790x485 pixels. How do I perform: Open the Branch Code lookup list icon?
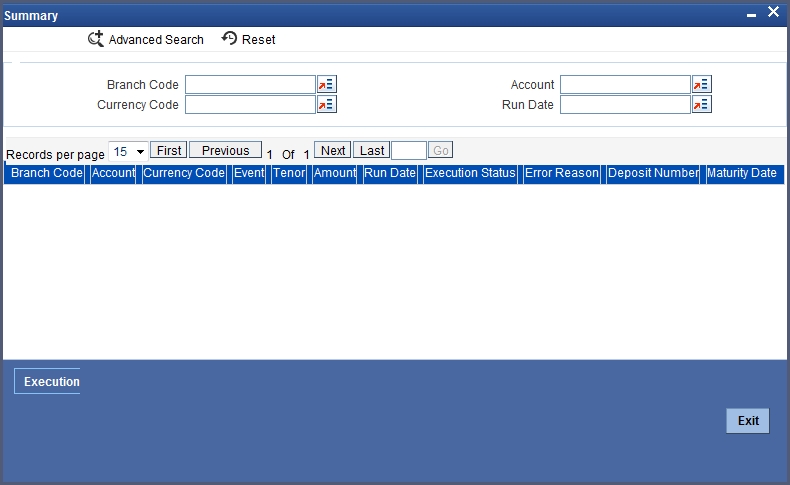pos(326,85)
